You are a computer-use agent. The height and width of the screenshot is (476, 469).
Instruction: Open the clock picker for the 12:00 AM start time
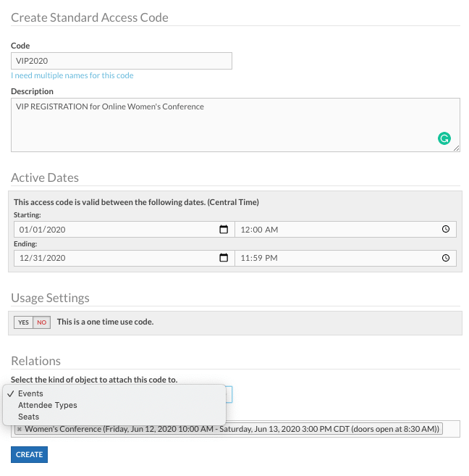(445, 229)
